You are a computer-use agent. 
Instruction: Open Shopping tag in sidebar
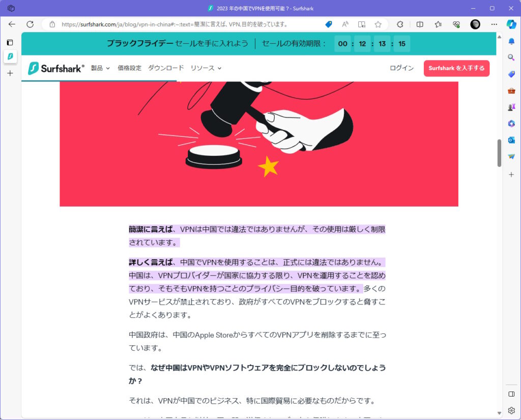click(511, 74)
